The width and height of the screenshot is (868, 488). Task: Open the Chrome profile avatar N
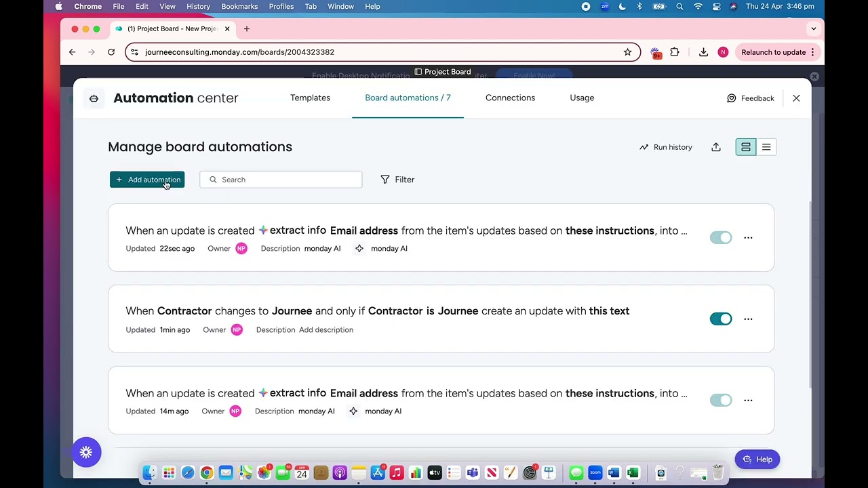click(x=723, y=52)
